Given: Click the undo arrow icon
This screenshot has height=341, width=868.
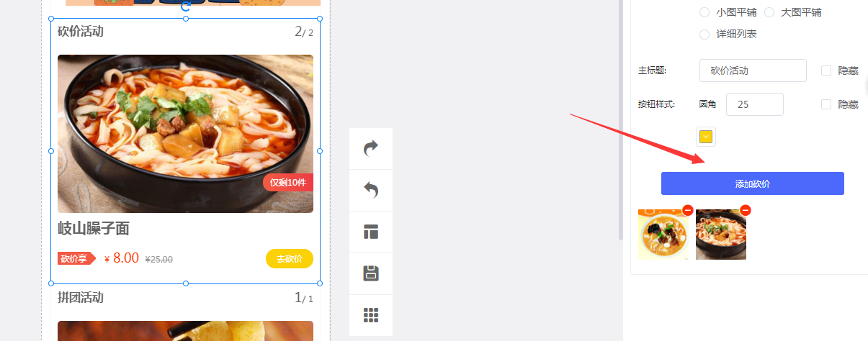Looking at the screenshot, I should click(x=371, y=190).
